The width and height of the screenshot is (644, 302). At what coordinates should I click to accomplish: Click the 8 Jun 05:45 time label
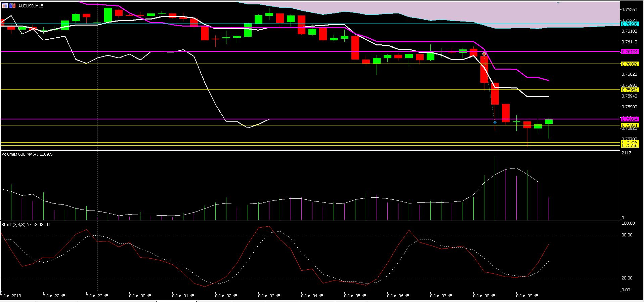pos(355,296)
